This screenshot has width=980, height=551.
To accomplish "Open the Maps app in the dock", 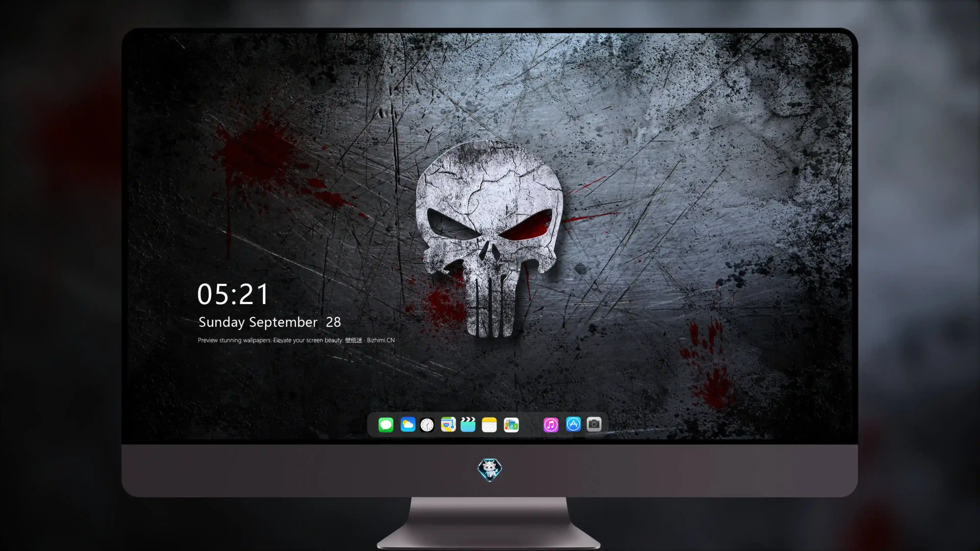I will pyautogui.click(x=448, y=424).
